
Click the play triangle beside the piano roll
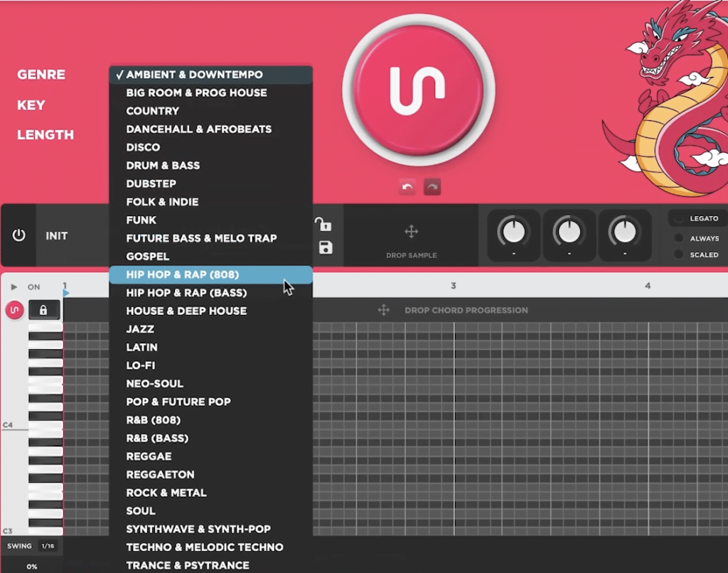tap(14, 286)
